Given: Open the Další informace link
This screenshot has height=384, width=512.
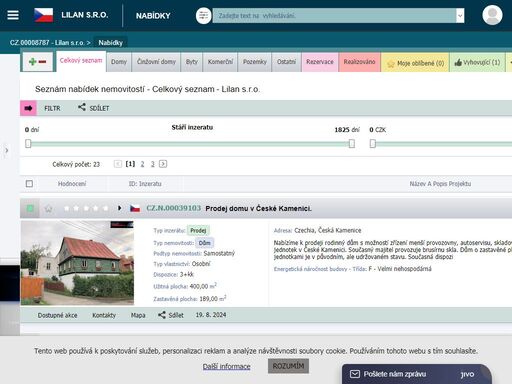Looking at the screenshot, I should [x=227, y=367].
